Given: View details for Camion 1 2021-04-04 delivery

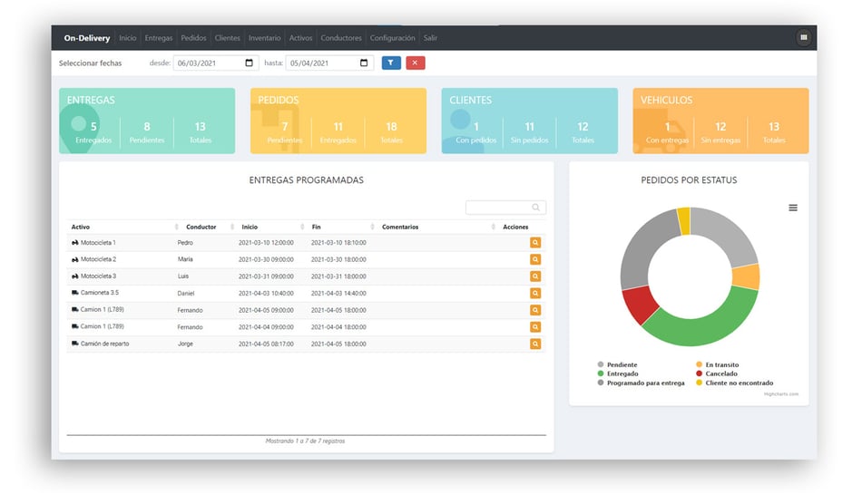Looking at the screenshot, I should pos(535,326).
